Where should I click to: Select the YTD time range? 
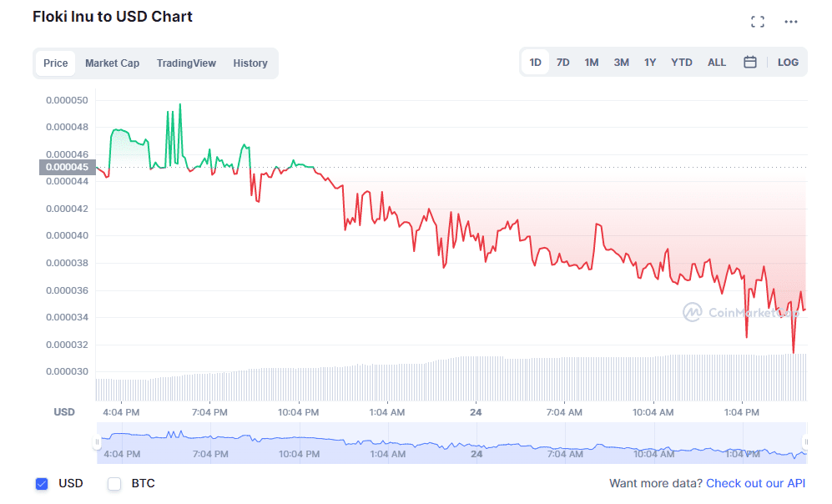681,62
